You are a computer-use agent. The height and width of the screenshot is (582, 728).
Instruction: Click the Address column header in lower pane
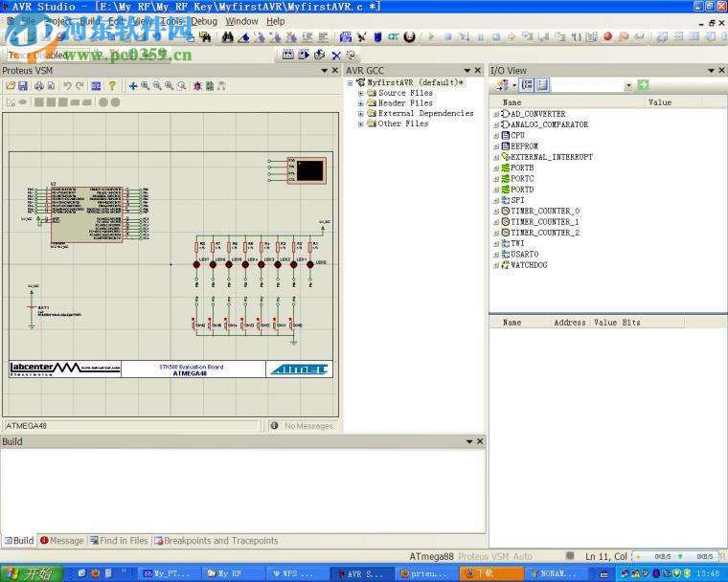point(570,323)
